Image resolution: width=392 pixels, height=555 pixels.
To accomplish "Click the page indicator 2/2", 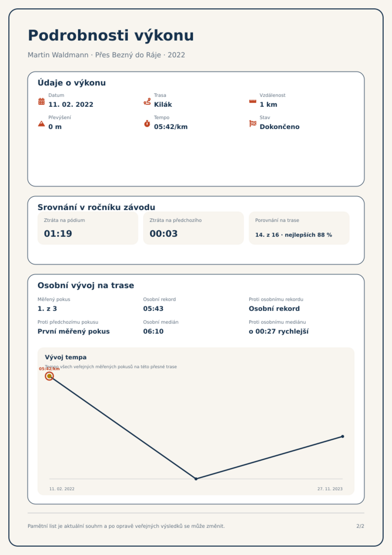I will [360, 526].
